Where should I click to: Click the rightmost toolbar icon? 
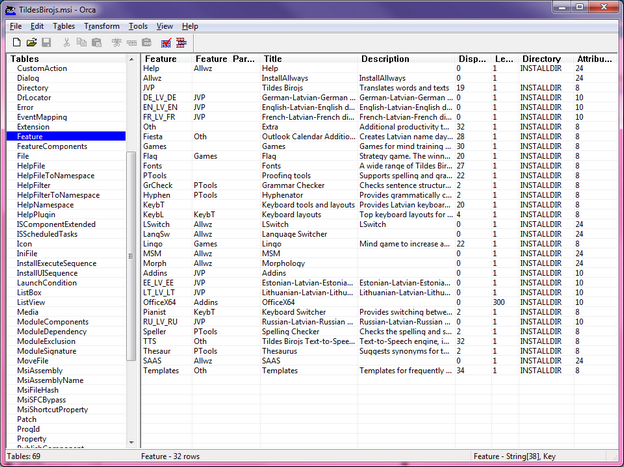(182, 42)
